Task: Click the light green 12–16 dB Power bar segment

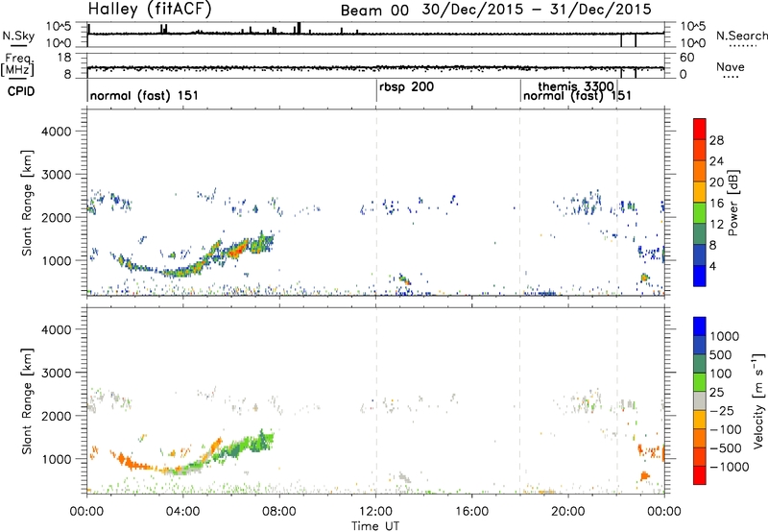Action: click(700, 212)
